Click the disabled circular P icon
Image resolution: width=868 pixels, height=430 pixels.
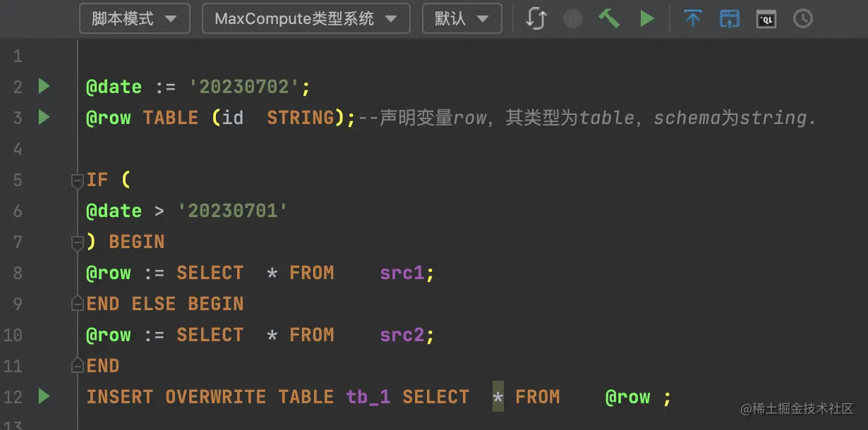[x=573, y=19]
